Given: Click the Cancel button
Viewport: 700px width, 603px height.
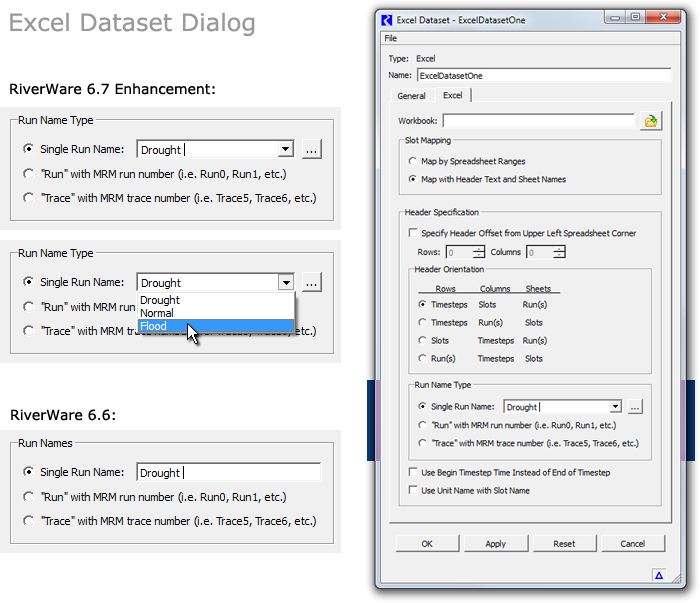Looking at the screenshot, I should point(633,544).
